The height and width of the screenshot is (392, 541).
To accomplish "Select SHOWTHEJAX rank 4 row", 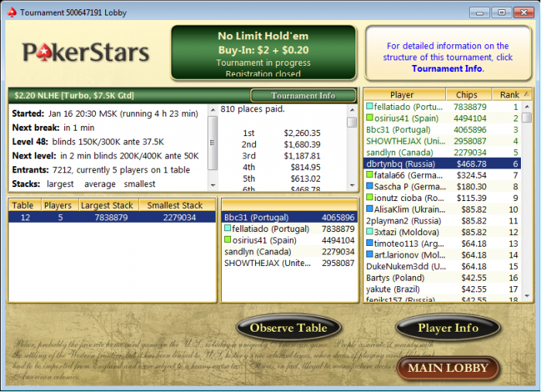I will point(443,141).
